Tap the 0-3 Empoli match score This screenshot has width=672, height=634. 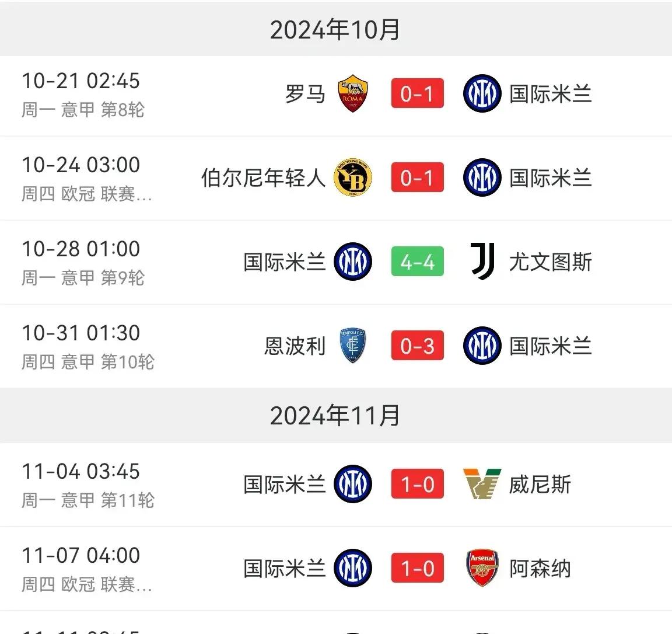click(417, 346)
